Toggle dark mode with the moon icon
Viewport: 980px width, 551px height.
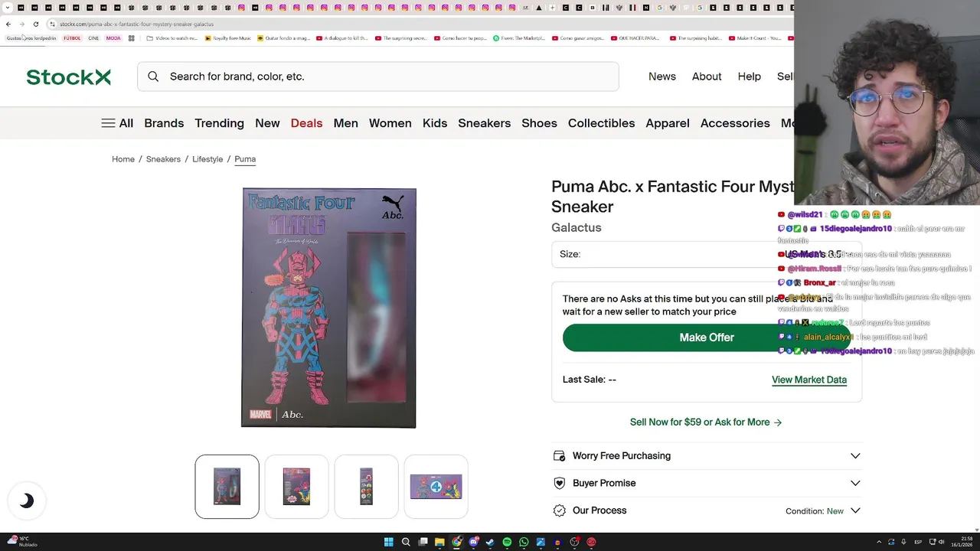(27, 500)
